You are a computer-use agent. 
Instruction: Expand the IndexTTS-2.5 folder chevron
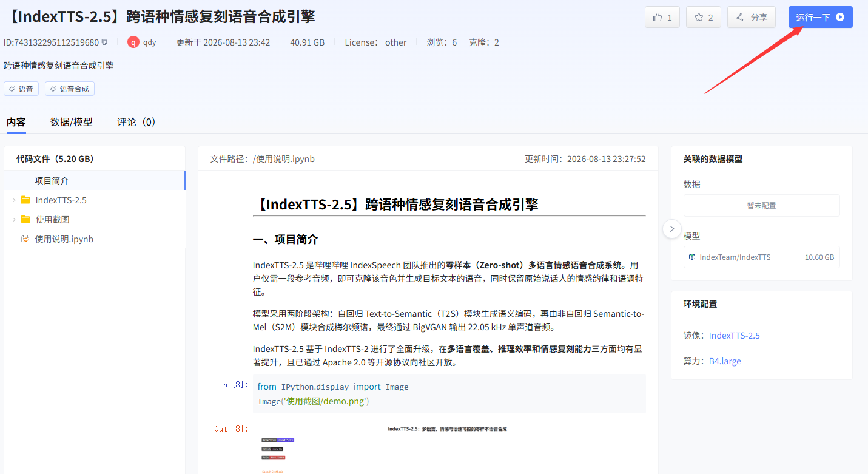(x=14, y=200)
